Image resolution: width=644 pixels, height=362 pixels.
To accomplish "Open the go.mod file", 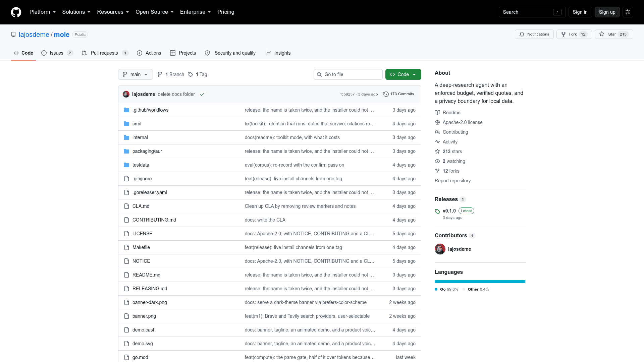I will coord(140,357).
